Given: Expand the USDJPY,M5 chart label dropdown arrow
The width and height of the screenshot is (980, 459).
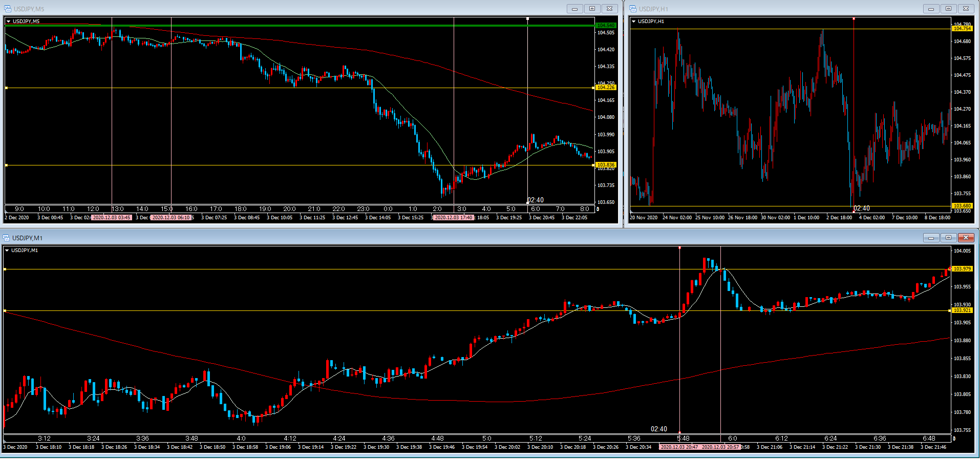Looking at the screenshot, I should [x=9, y=22].
